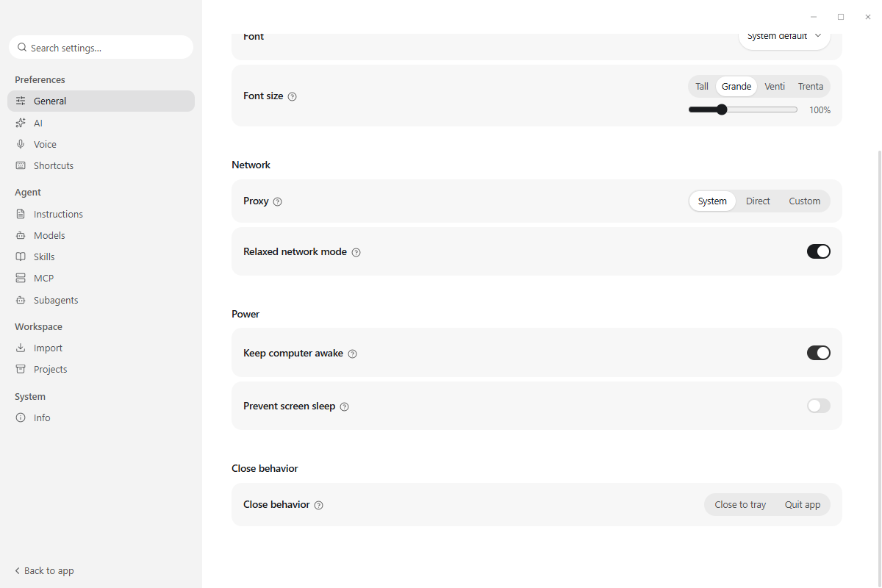Click help icon beside Close behavior

319,505
